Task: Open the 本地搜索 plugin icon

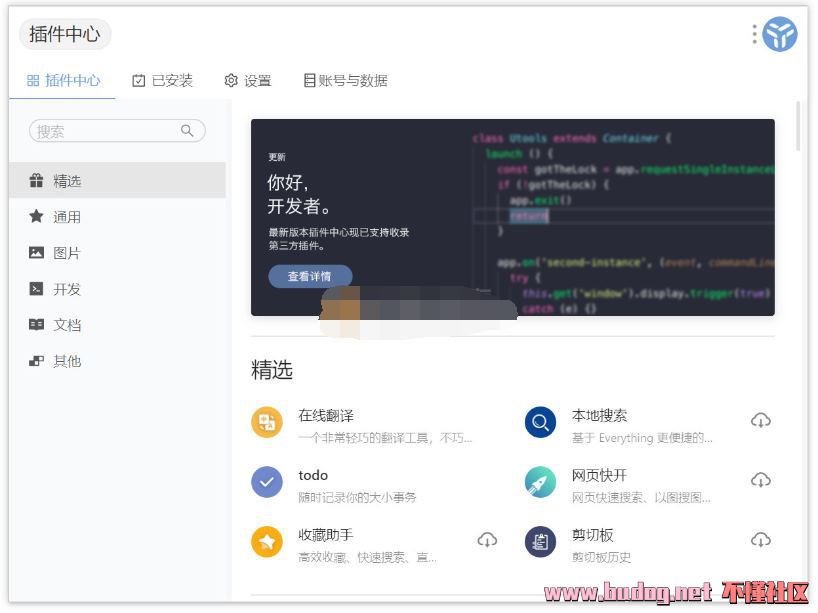Action: [x=540, y=422]
